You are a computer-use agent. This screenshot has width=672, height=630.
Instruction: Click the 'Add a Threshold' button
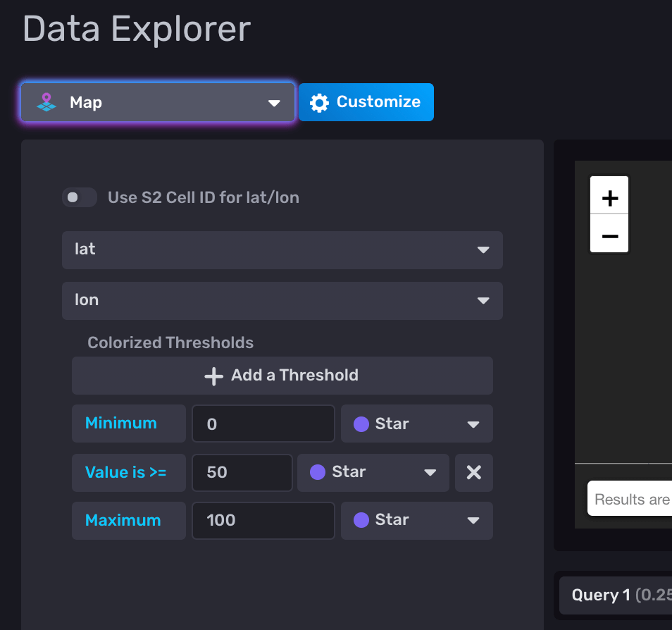[x=282, y=376]
